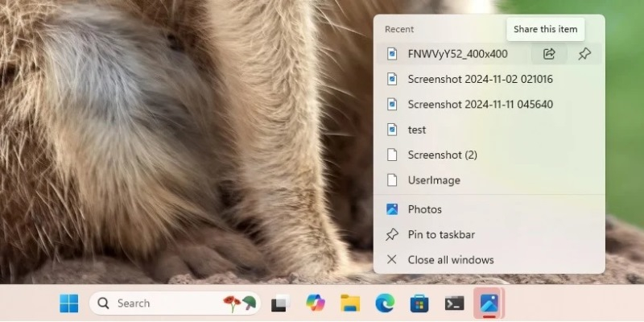Launch Copilot from the taskbar
This screenshot has height=322, width=644.
[315, 303]
